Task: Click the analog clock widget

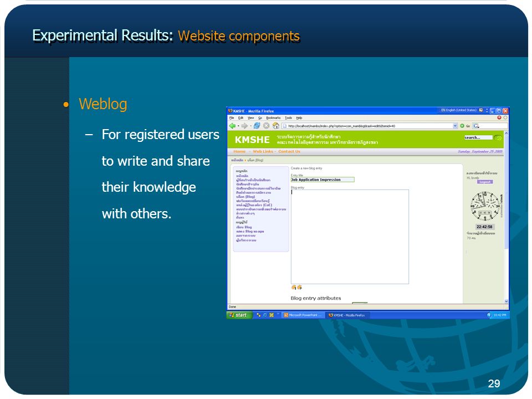Action: click(x=484, y=206)
